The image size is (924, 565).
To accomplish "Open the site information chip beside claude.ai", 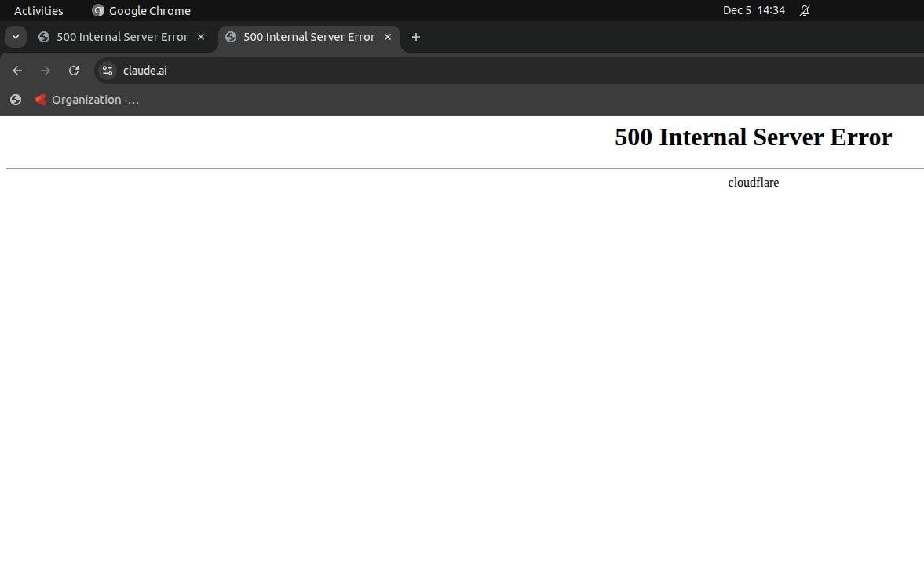I will click(107, 71).
